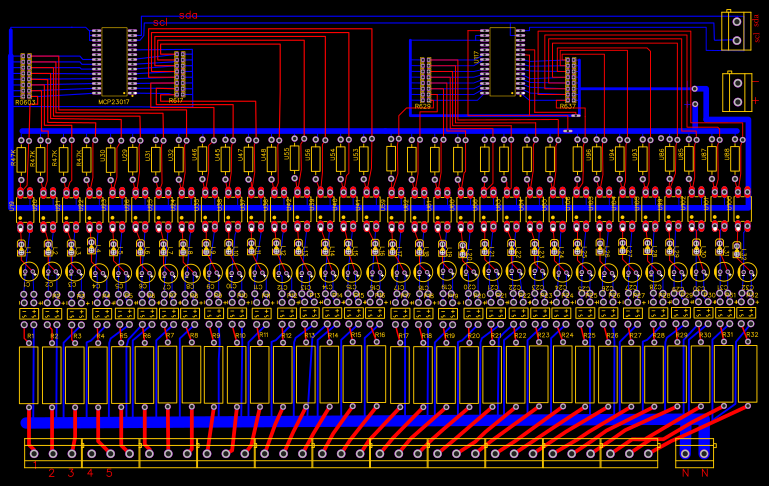769x486 pixels.
Task: Click the U45 resistor designator
Action: [x=217, y=155]
